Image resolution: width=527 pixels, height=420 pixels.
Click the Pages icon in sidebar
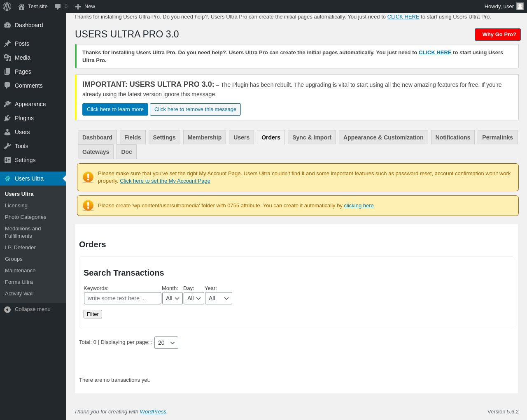coord(7,72)
